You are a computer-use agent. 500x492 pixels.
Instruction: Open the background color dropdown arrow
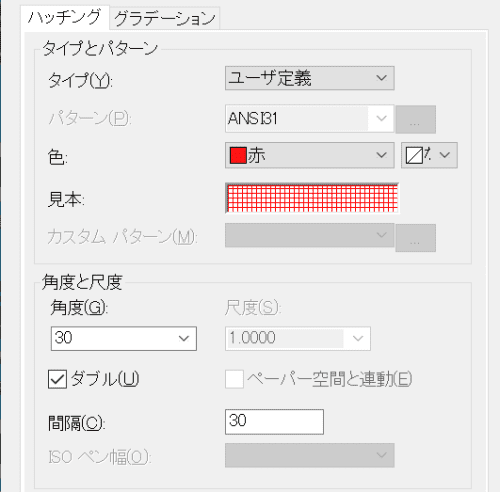coord(445,155)
